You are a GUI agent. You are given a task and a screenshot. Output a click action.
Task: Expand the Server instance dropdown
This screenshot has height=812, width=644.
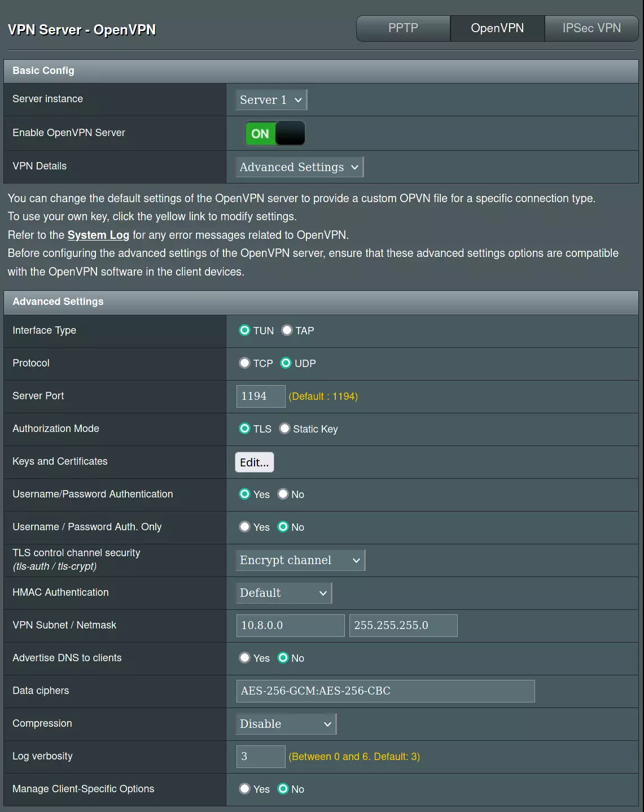coord(271,100)
